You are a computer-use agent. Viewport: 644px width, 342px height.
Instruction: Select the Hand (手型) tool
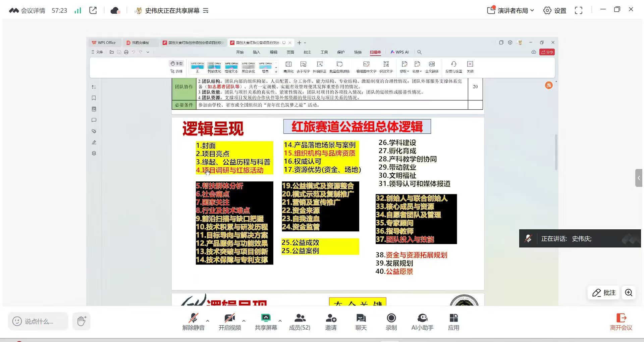pyautogui.click(x=177, y=63)
